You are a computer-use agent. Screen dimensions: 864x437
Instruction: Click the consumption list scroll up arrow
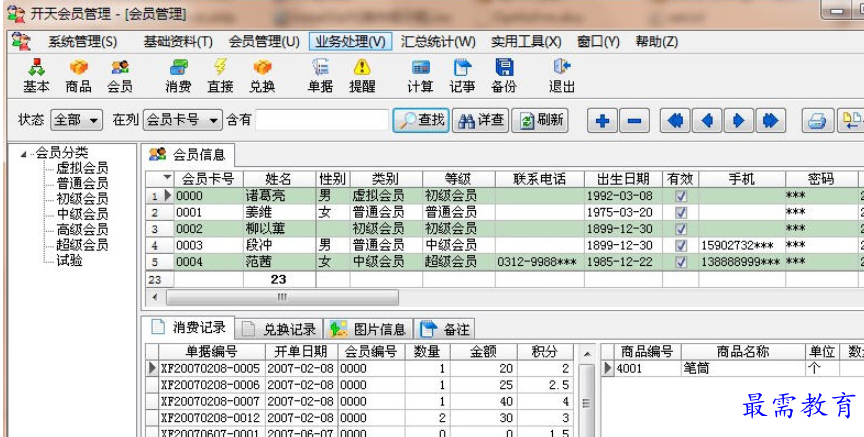pos(587,353)
